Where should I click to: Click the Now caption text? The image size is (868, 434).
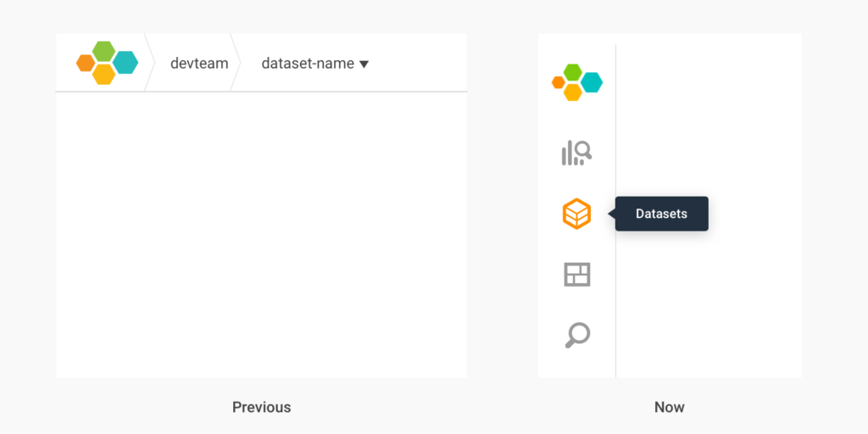point(670,408)
